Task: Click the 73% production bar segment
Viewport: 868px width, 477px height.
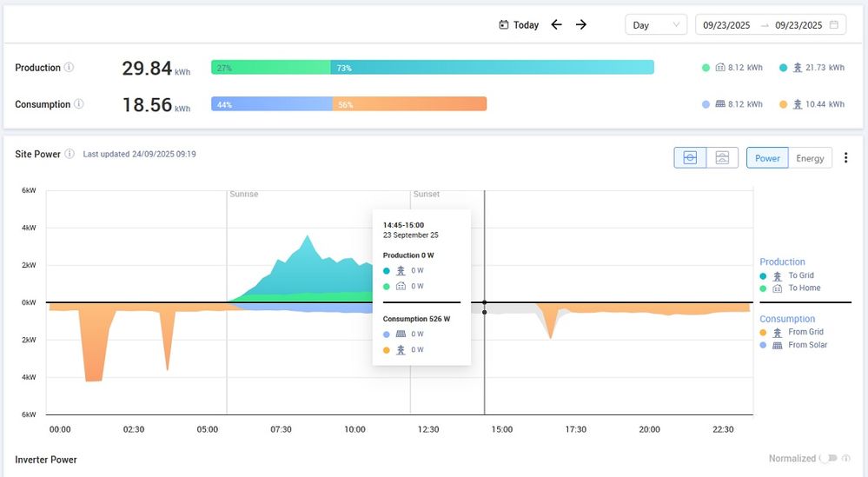Action: [x=492, y=68]
